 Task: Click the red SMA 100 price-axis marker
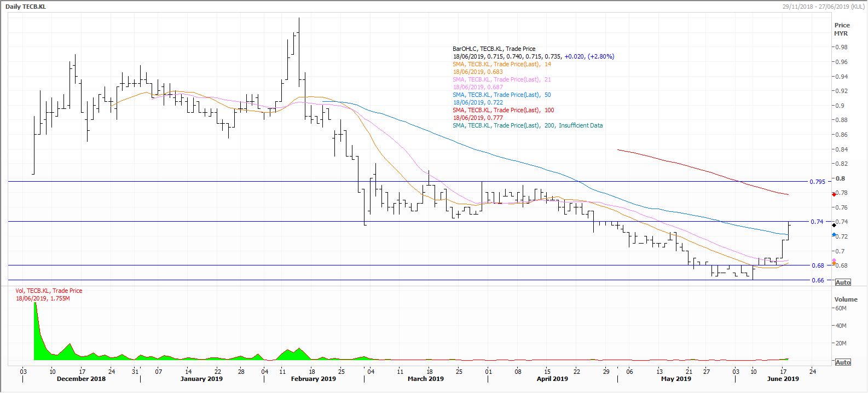coord(834,194)
